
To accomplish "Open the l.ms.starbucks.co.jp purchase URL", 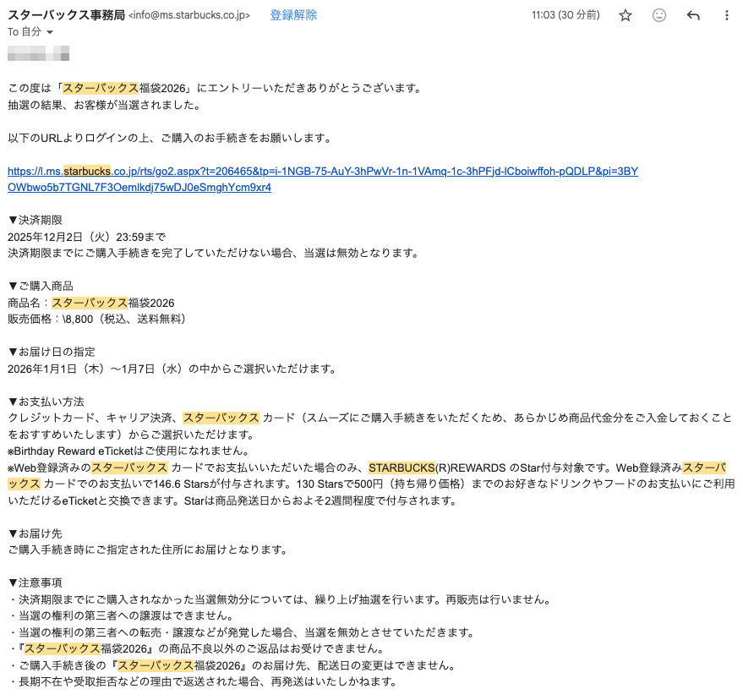I will 322,172.
